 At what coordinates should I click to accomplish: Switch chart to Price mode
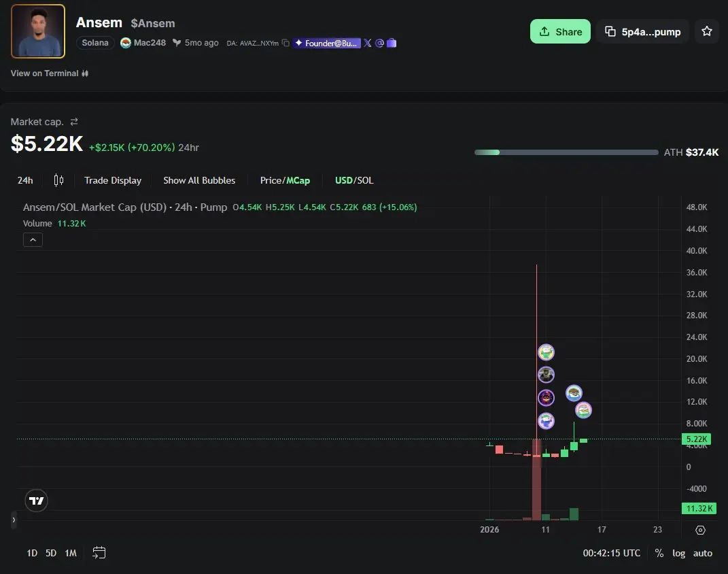(x=271, y=180)
